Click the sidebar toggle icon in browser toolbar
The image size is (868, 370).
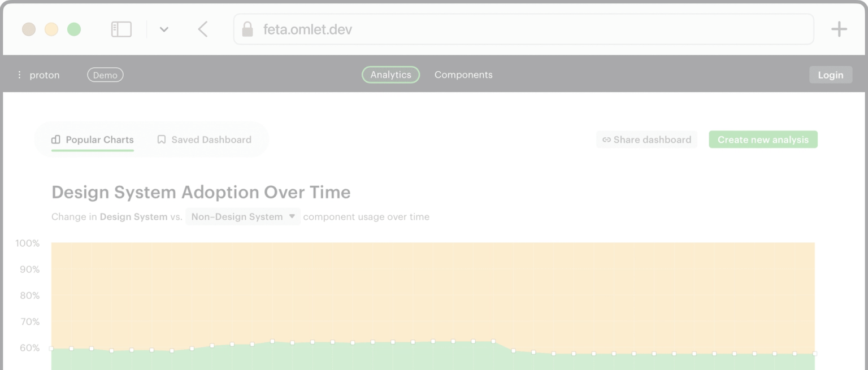pyautogui.click(x=120, y=29)
